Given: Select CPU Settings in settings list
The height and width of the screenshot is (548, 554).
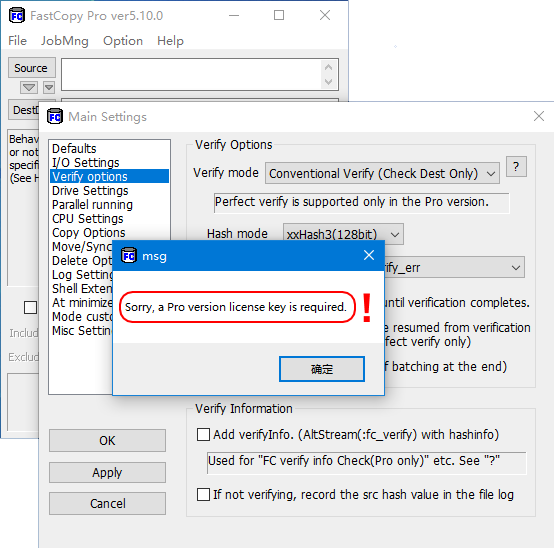Looking at the screenshot, I should [109, 219].
